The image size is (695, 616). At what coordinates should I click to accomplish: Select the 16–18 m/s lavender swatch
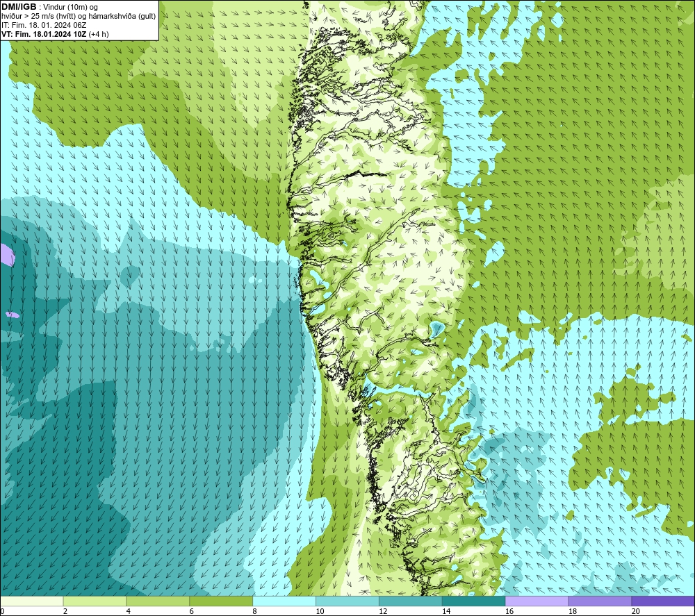click(537, 601)
